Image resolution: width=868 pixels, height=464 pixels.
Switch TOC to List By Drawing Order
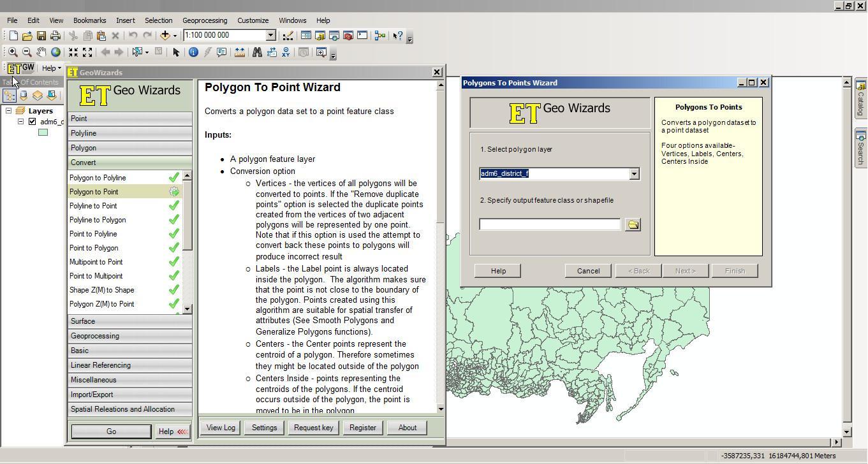pos(10,96)
